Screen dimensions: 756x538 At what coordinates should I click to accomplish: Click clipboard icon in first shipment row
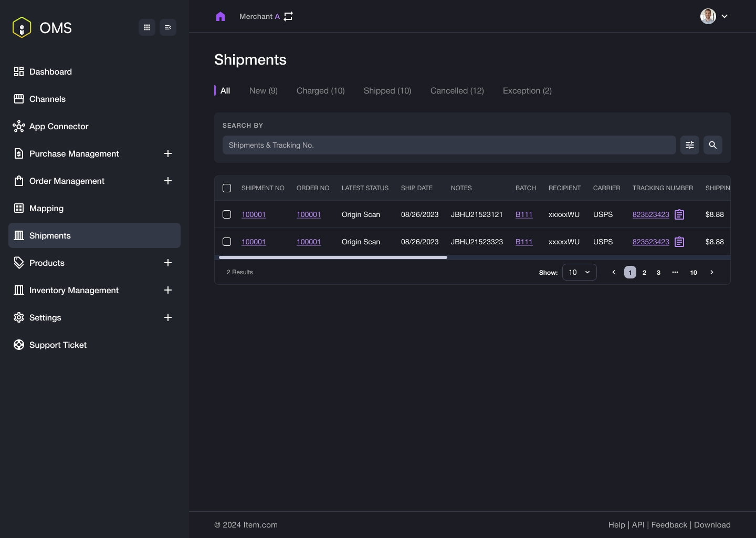[679, 214]
